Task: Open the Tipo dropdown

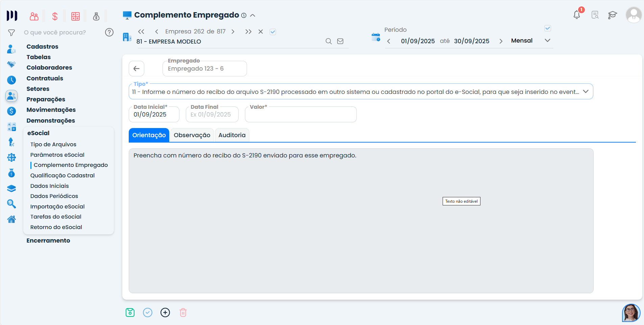Action: (x=361, y=92)
